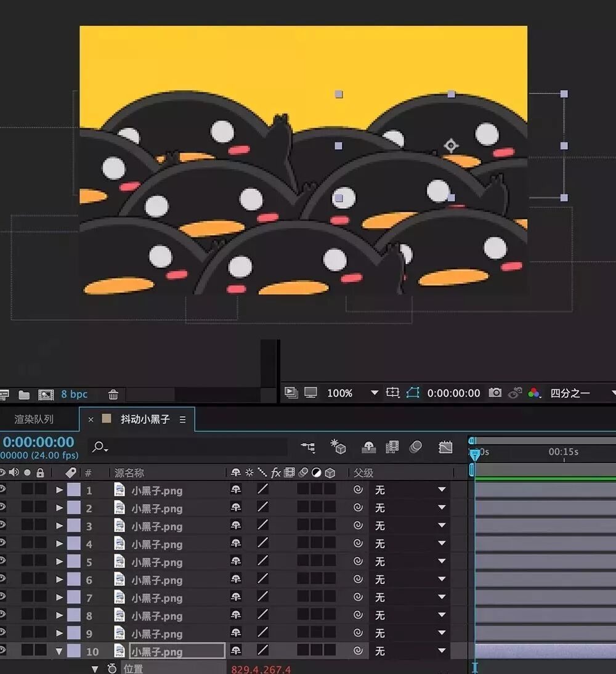Open the 8 bpc color depth setting

(74, 394)
